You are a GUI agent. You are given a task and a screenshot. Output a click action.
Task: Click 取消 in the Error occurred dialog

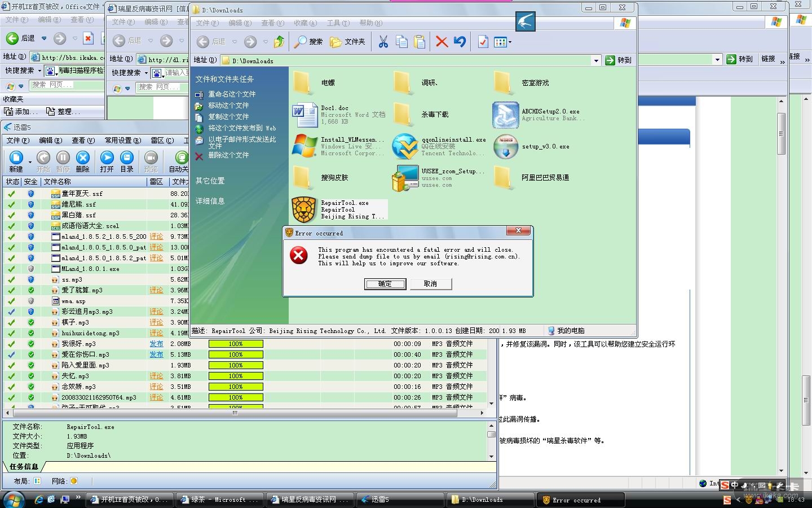tap(431, 284)
